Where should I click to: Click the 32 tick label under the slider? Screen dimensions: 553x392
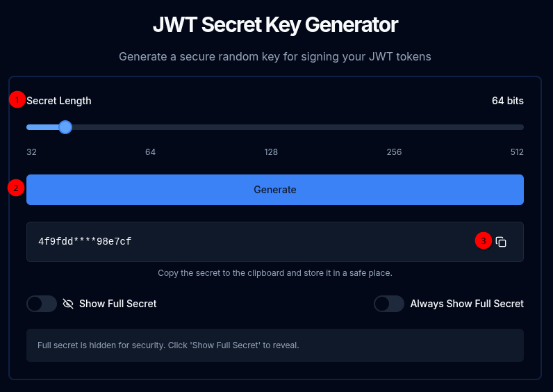click(31, 152)
